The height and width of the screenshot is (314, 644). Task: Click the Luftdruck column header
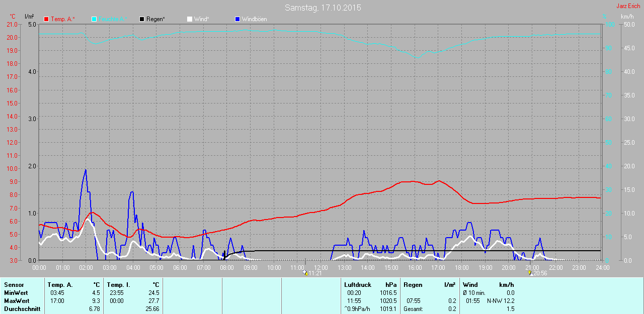[358, 285]
